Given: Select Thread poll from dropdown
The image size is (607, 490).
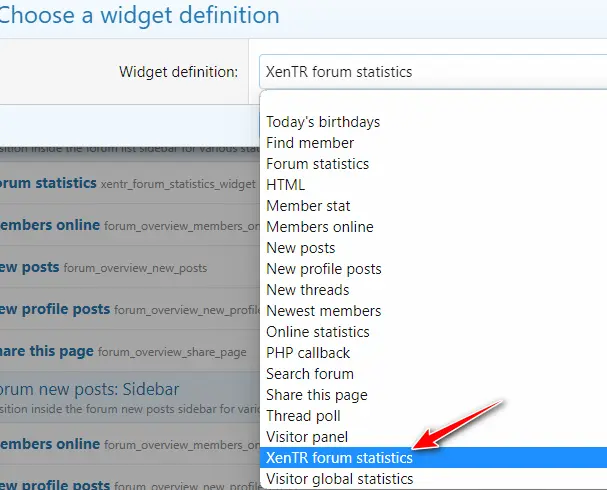Looking at the screenshot, I should click(303, 416).
